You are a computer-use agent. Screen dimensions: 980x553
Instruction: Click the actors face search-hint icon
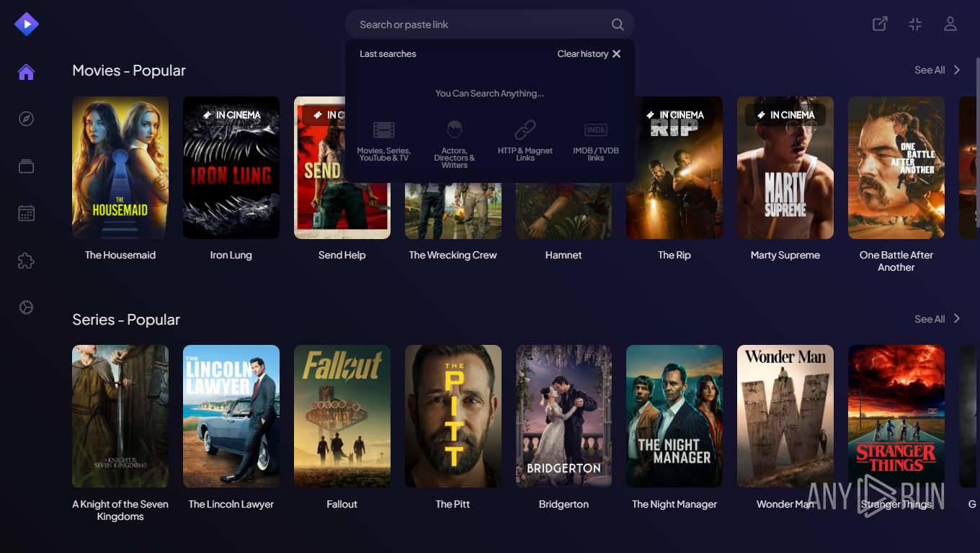pos(455,130)
